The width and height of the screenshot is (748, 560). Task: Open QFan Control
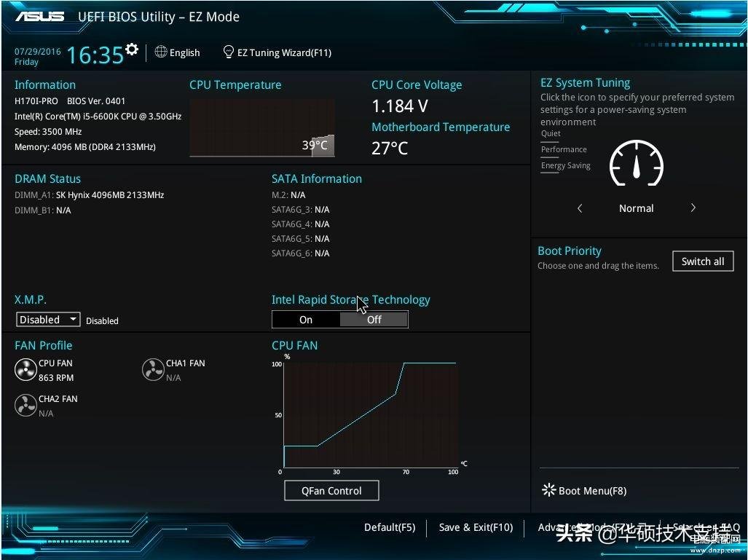point(331,490)
